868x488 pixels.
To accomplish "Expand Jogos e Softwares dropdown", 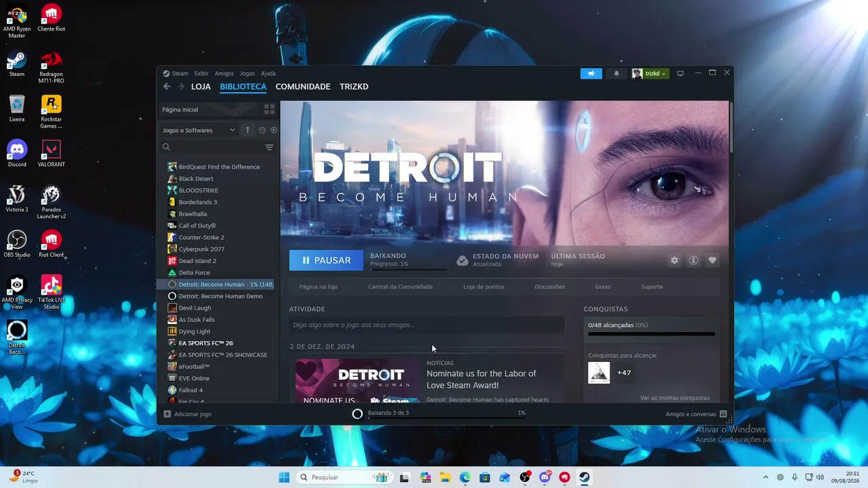I will [199, 130].
